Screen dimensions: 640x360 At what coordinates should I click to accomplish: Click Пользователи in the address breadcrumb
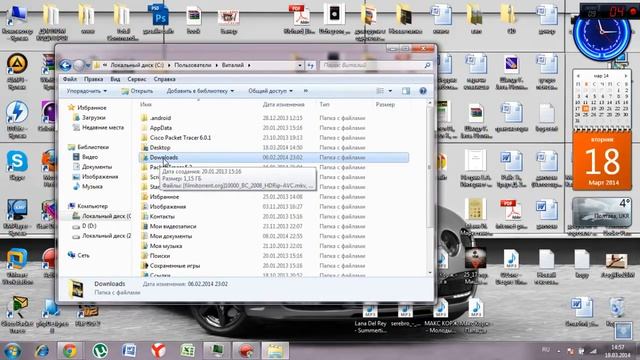coord(193,65)
